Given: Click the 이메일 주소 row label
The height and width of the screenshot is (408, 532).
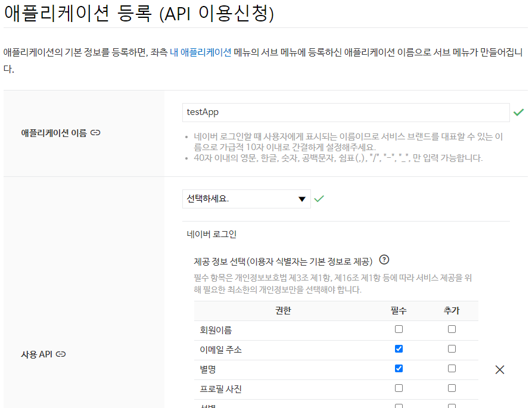Looking at the screenshot, I should 220,350.
